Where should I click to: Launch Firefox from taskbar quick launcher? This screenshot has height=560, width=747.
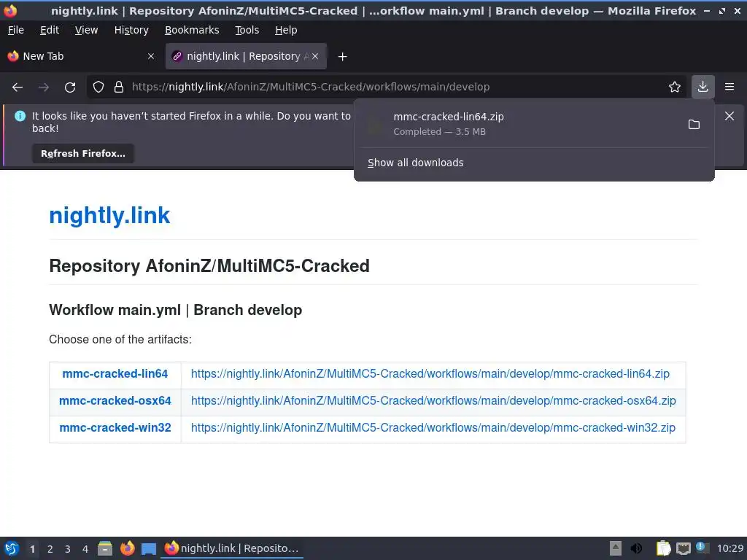coord(127,548)
